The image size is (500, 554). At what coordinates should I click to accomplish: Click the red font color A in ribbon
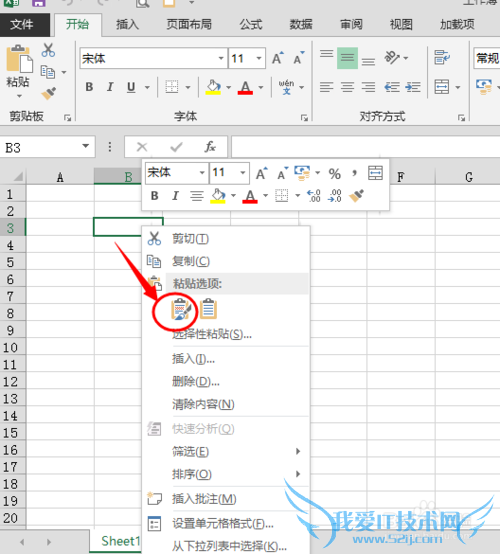tap(245, 87)
